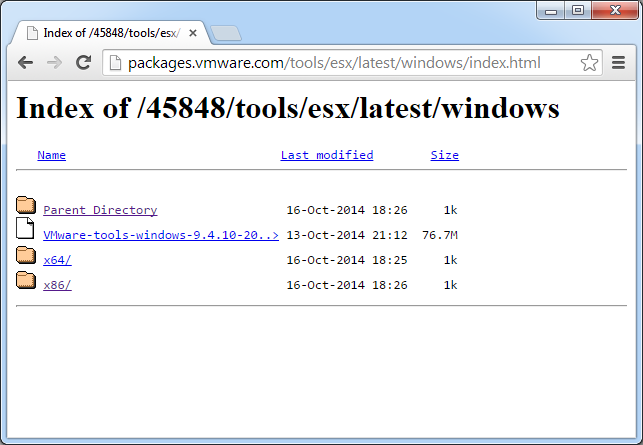Screen dimensions: 643x445
Task: Open the x64/ folder link
Action: pos(57,260)
